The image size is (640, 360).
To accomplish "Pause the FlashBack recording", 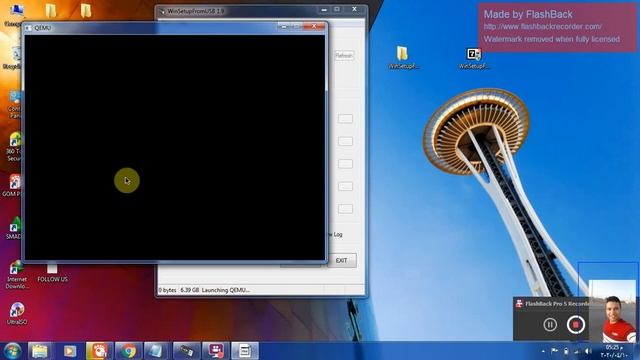I will (550, 324).
